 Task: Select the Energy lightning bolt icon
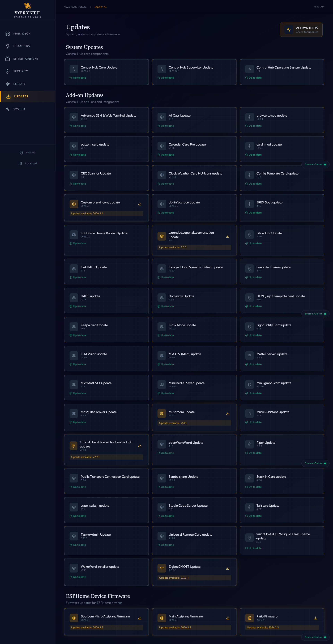tap(7, 84)
